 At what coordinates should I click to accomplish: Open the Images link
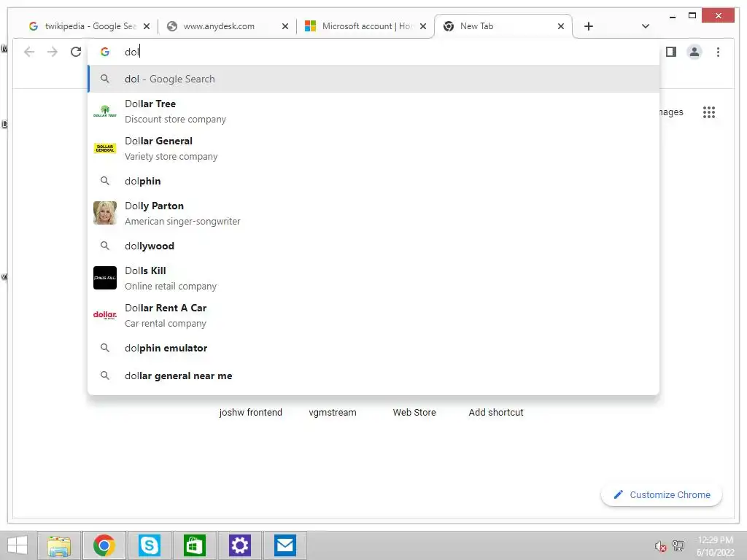coord(671,112)
